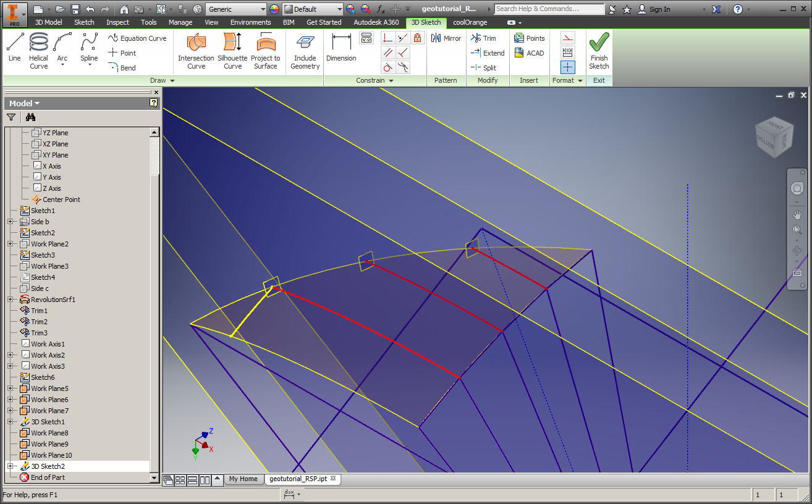Click the Mirror pattern tool
812x504 pixels.
(x=446, y=38)
